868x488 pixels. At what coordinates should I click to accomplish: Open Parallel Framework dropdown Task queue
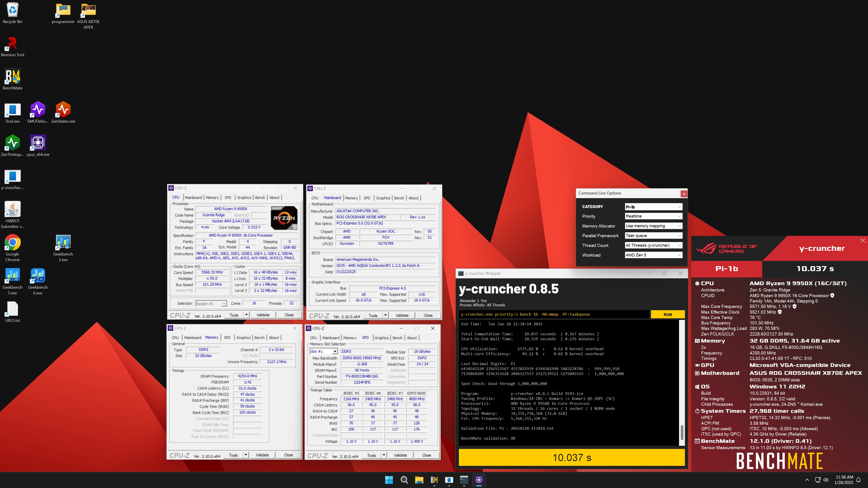tap(653, 236)
